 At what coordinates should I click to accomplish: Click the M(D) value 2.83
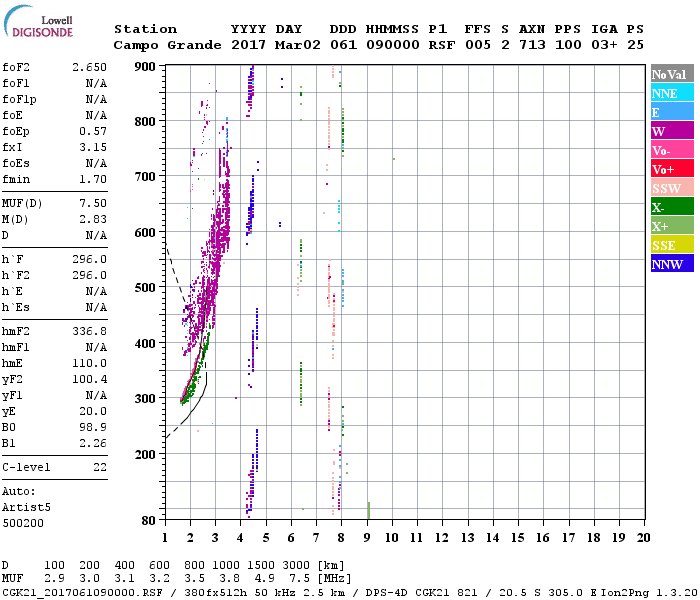pyautogui.click(x=93, y=219)
